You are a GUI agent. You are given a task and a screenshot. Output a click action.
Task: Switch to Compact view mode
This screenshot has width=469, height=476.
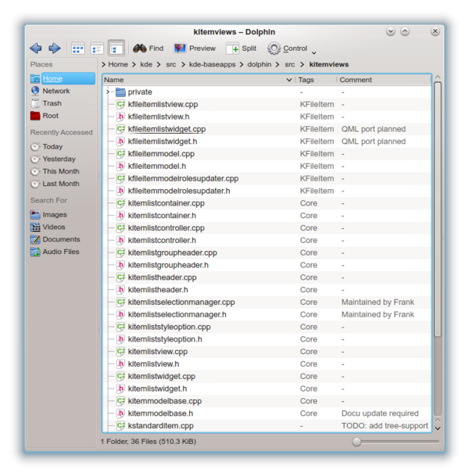coord(97,48)
